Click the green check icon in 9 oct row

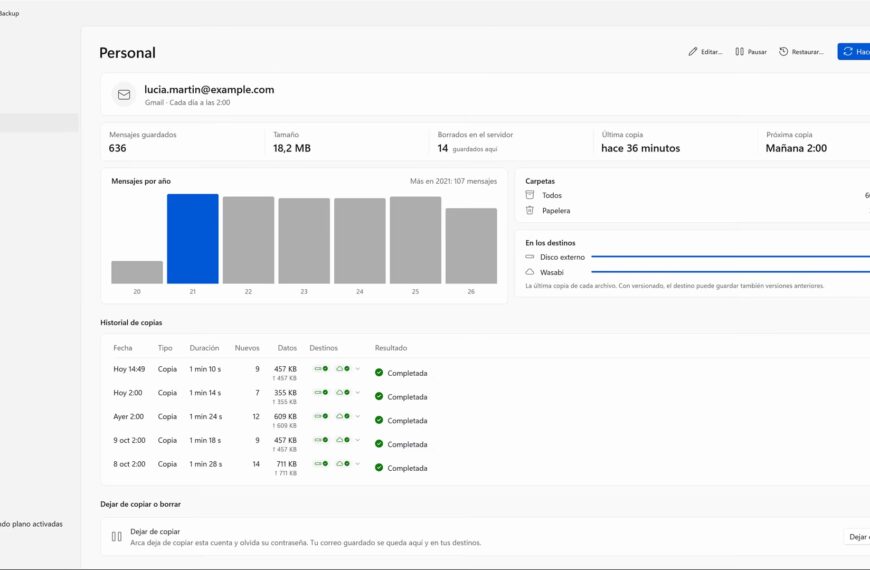coord(379,444)
